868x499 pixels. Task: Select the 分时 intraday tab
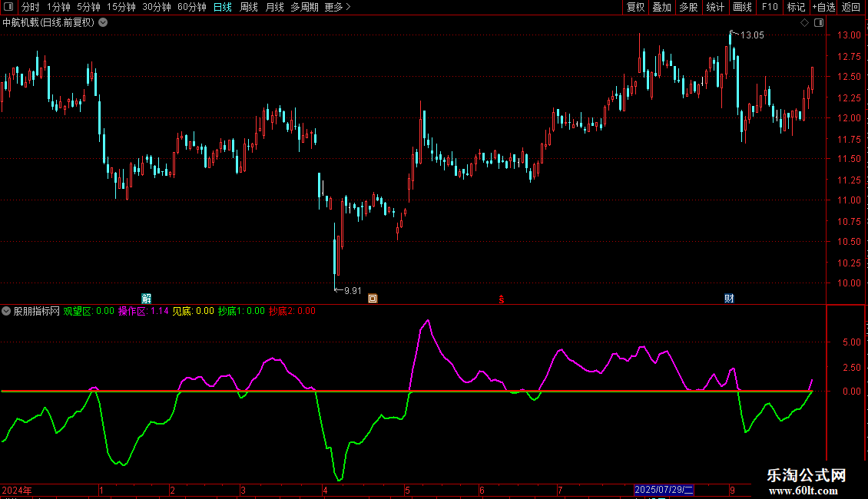click(30, 7)
